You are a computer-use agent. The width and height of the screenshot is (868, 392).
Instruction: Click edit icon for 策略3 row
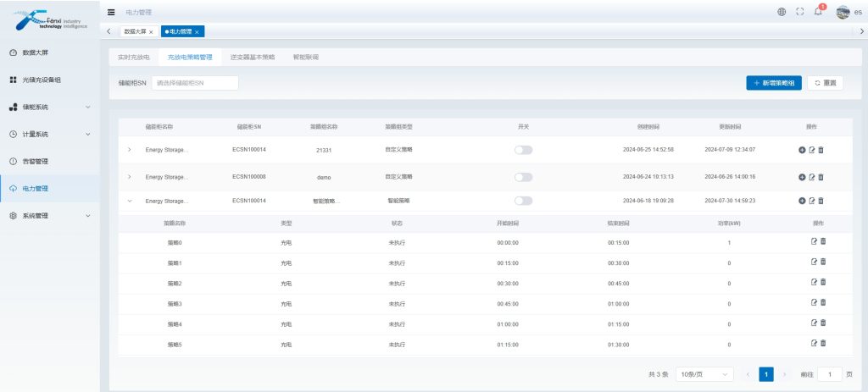coord(813,302)
